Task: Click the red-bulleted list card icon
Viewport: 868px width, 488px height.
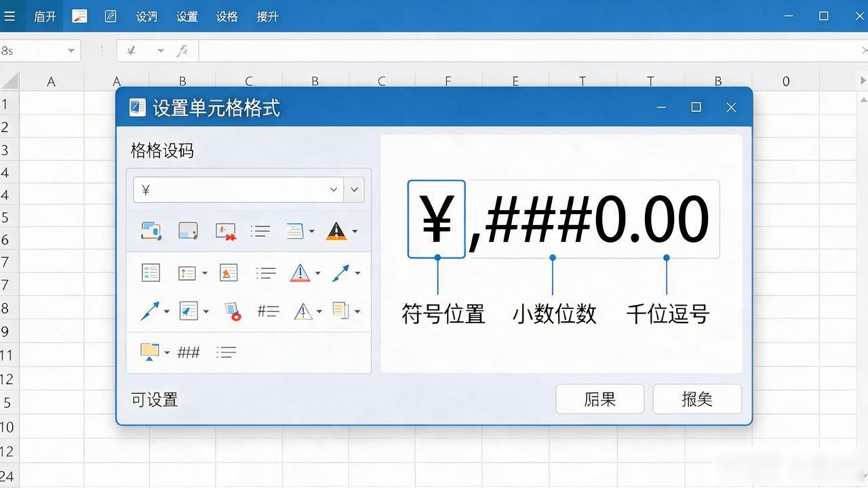Action: pos(186,273)
